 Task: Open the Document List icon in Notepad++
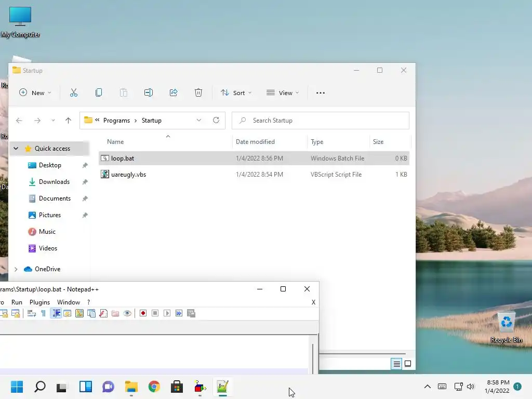tap(91, 313)
